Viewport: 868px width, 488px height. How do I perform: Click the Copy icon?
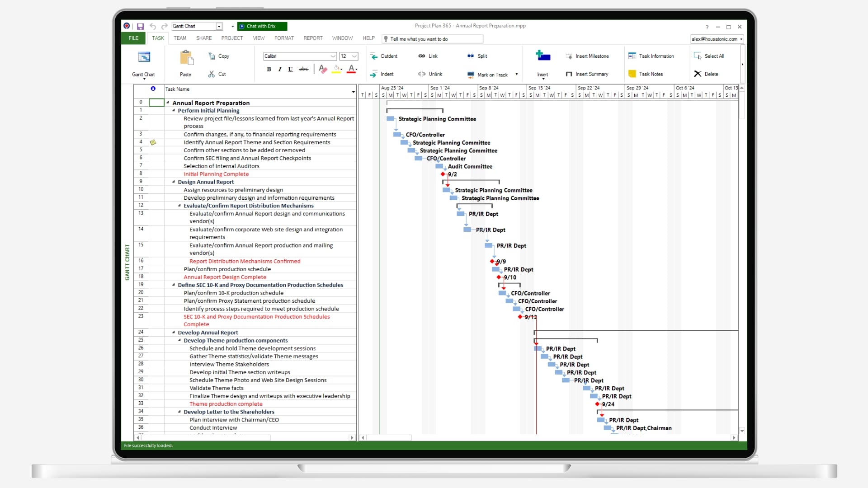[211, 56]
